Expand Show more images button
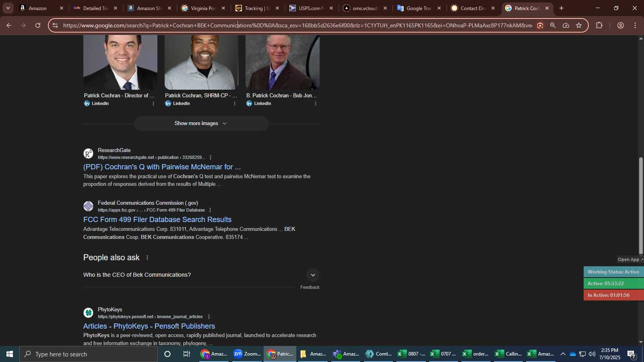Screen dimensions: 644x362 pos(201,123)
